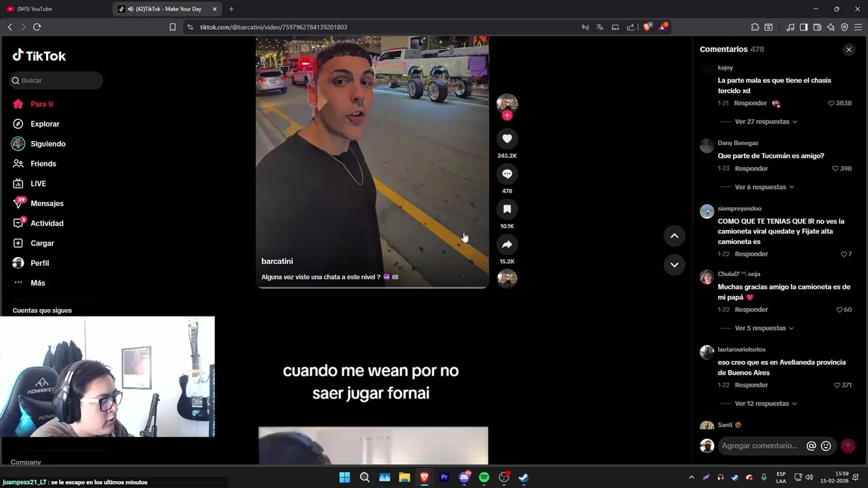The image size is (868, 488).
Task: Open the Explorar section
Action: [x=45, y=124]
